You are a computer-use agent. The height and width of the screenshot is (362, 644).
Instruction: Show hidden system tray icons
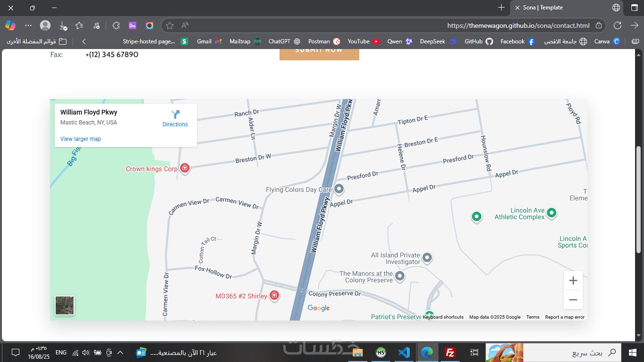point(120,352)
